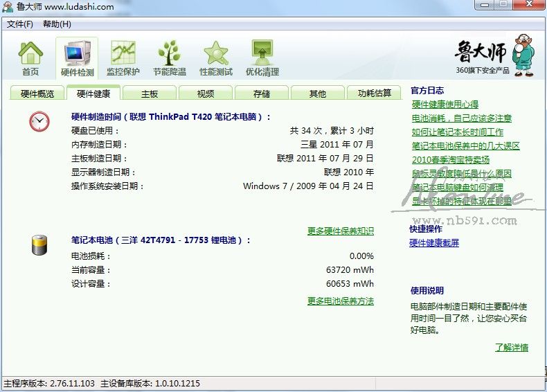Click the battery icon beside 笔记本电池
Screen dimensions: 547x392
39,245
